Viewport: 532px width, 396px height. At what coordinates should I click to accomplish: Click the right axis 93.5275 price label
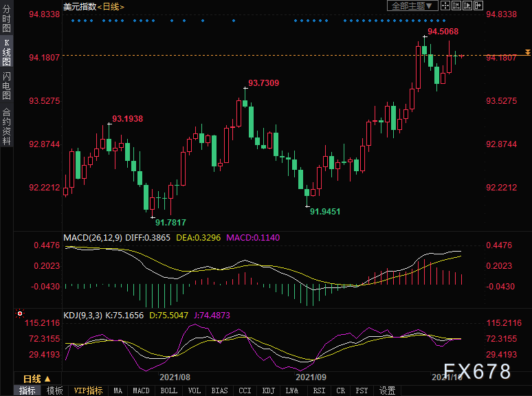[502, 101]
